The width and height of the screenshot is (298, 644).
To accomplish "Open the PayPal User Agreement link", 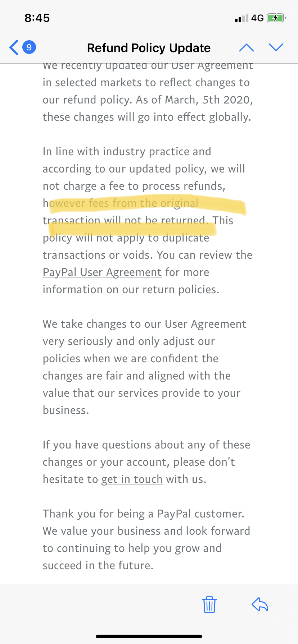I will coord(102,272).
